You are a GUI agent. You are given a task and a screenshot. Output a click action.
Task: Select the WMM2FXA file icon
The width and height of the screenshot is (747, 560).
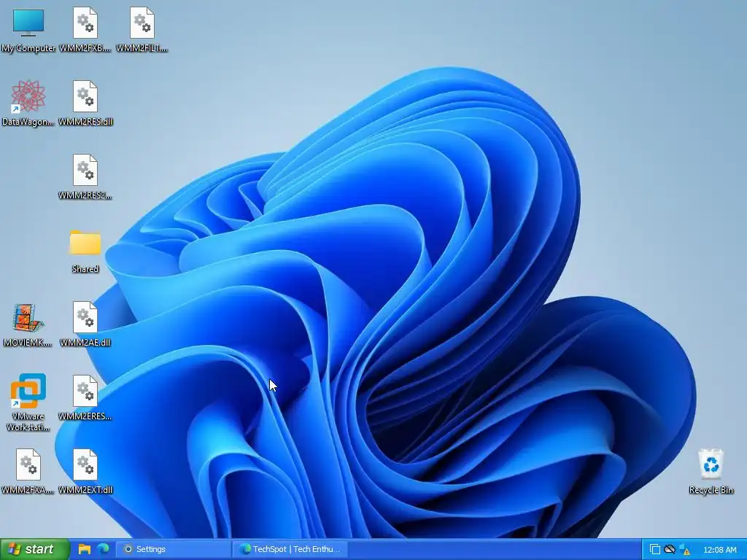(x=28, y=472)
